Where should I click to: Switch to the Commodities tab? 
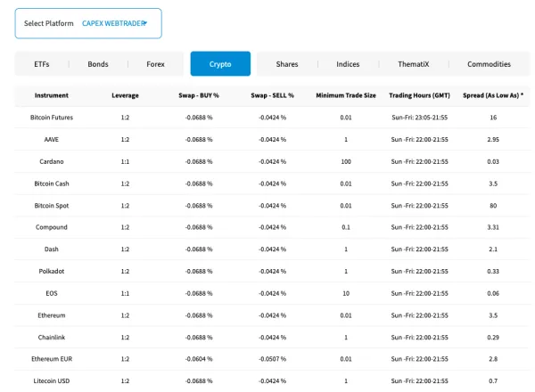489,64
